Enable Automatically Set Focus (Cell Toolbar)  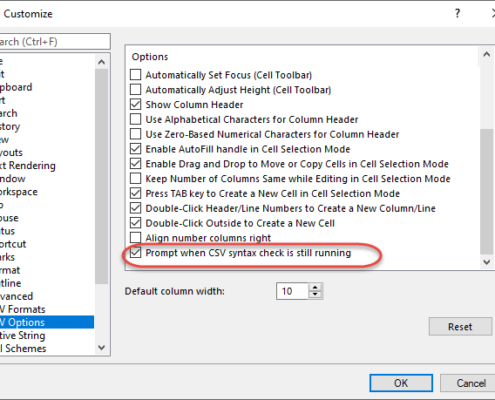[x=135, y=75]
